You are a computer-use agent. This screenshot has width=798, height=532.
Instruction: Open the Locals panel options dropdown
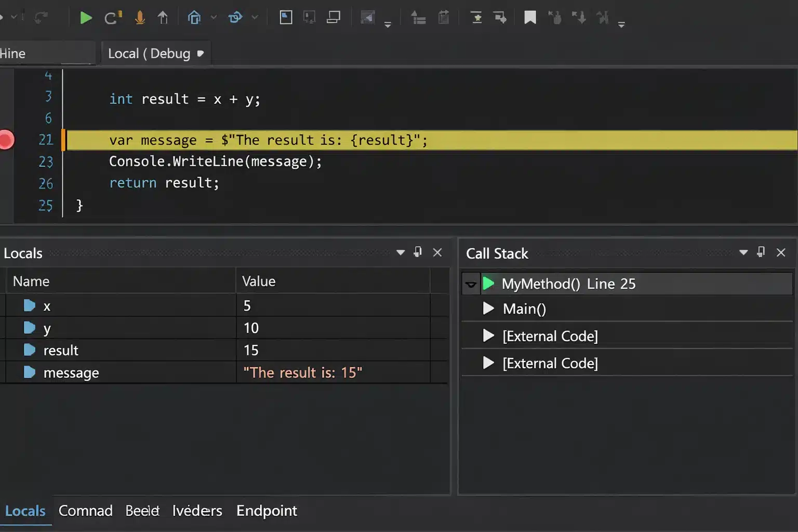pos(401,252)
